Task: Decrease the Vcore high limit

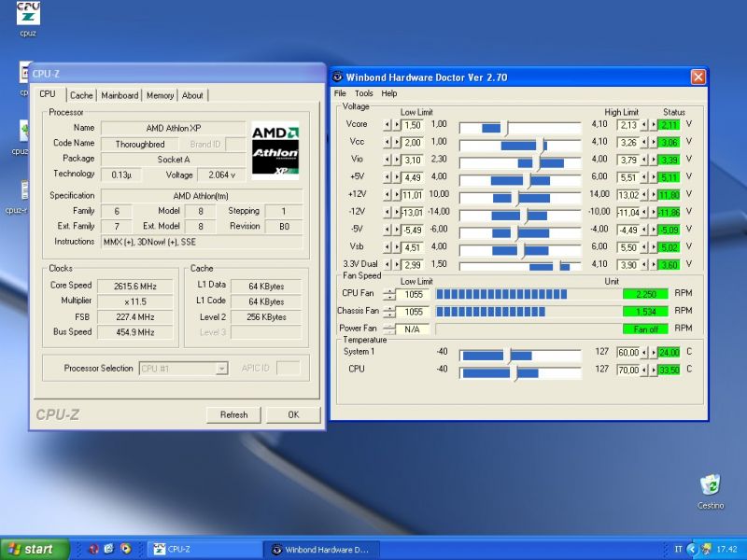Action: [x=644, y=125]
